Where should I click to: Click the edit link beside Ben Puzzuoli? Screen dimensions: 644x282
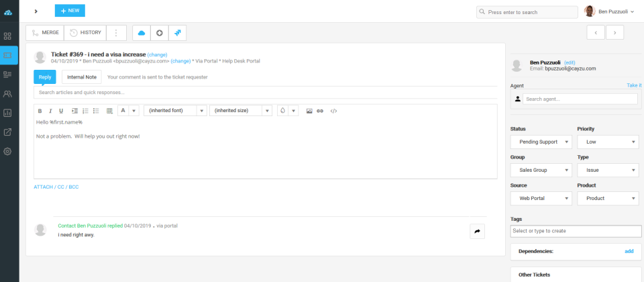[570, 62]
